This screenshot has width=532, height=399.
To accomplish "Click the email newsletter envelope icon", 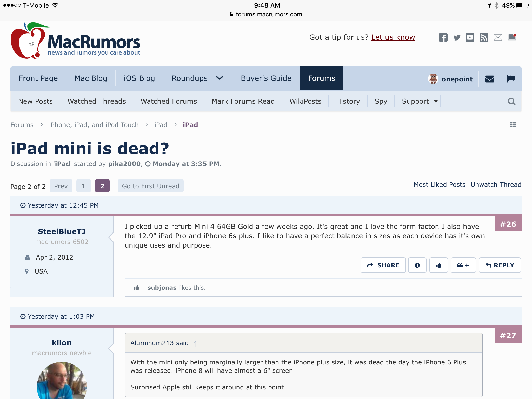I will [x=498, y=37].
